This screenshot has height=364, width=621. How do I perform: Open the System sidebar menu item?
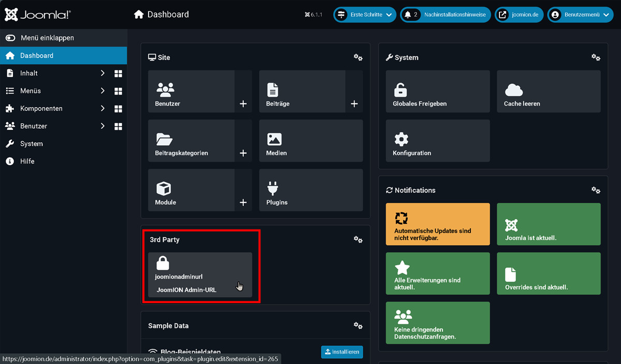[63, 144]
